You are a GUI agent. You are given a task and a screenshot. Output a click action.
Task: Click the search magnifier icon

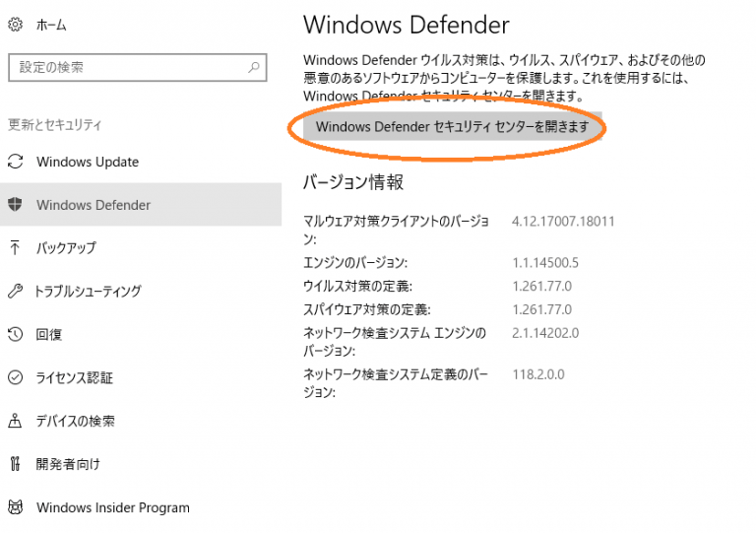point(254,67)
